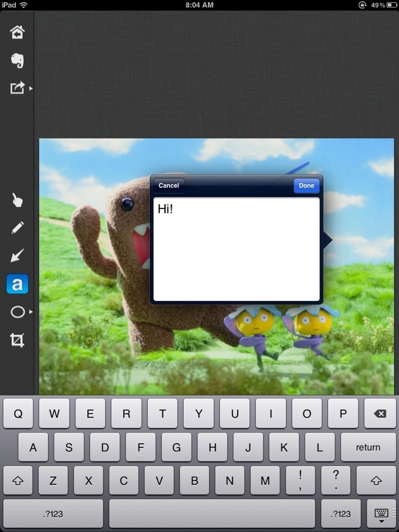Select the Home icon in the sidebar
The width and height of the screenshot is (399, 532).
17,32
